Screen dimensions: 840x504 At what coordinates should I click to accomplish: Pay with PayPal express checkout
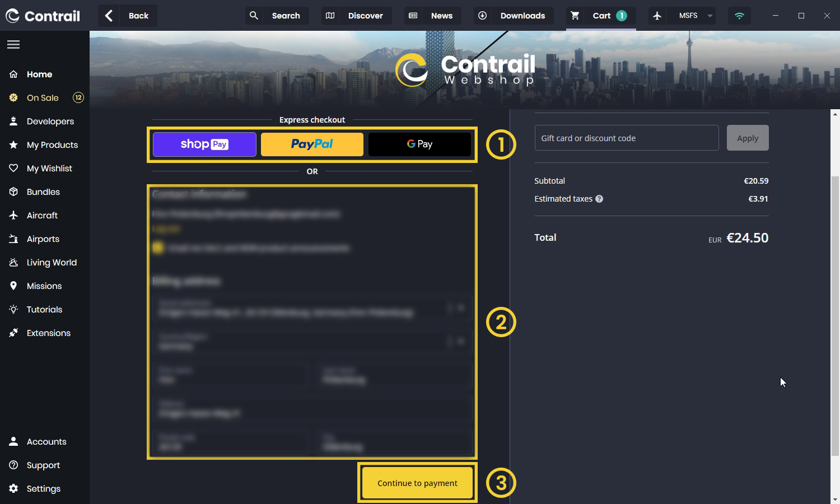pos(312,144)
